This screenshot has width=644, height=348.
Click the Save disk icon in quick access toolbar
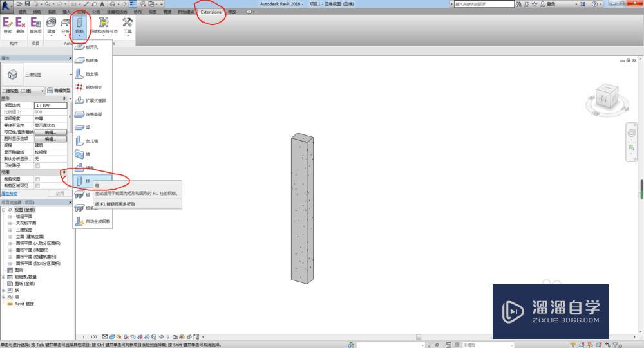[28, 4]
